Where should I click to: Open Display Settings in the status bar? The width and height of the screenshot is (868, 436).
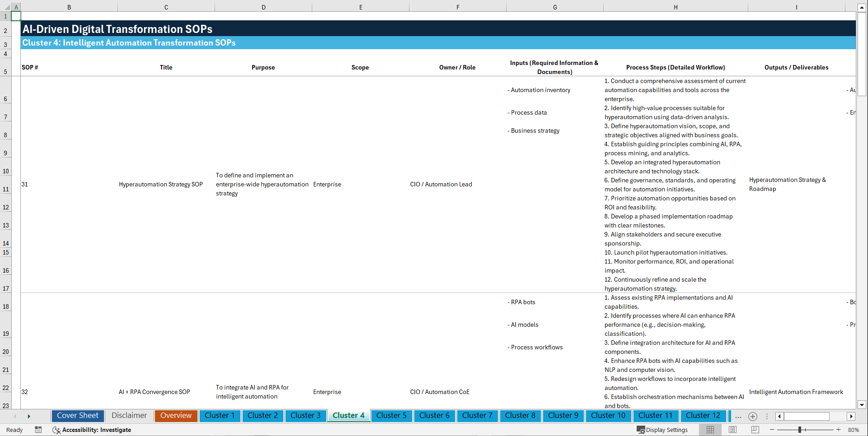coord(663,430)
